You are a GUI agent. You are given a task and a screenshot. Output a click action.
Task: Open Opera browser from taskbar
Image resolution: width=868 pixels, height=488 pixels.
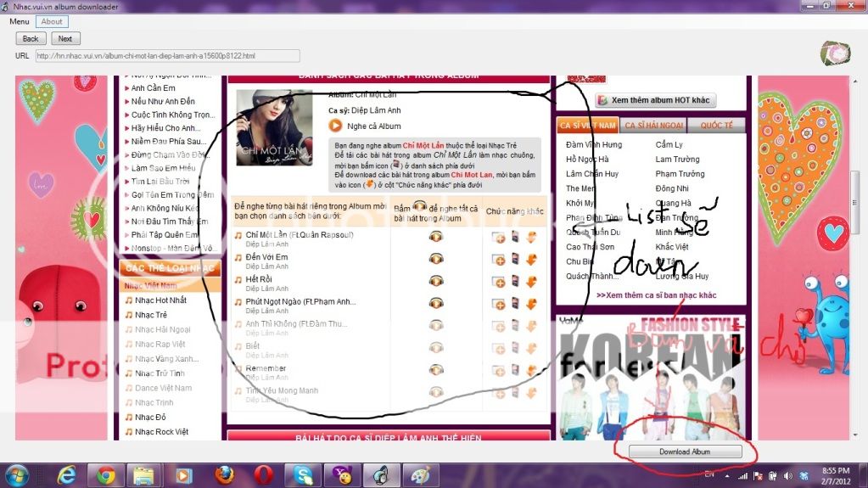(x=264, y=475)
